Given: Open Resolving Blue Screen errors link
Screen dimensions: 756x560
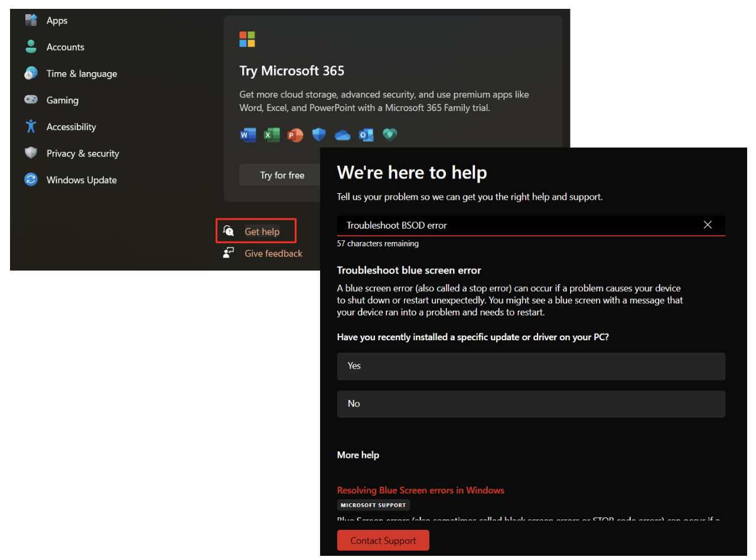Looking at the screenshot, I should point(421,490).
